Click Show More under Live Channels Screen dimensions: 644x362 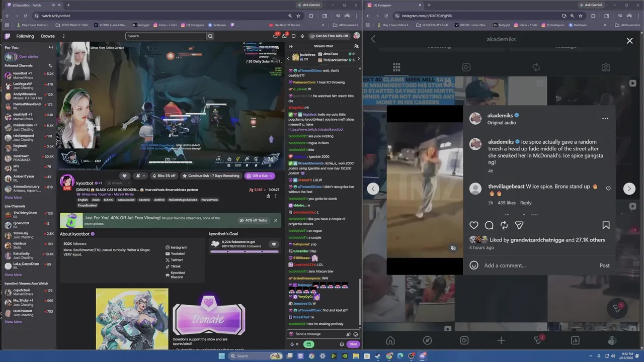(x=13, y=275)
